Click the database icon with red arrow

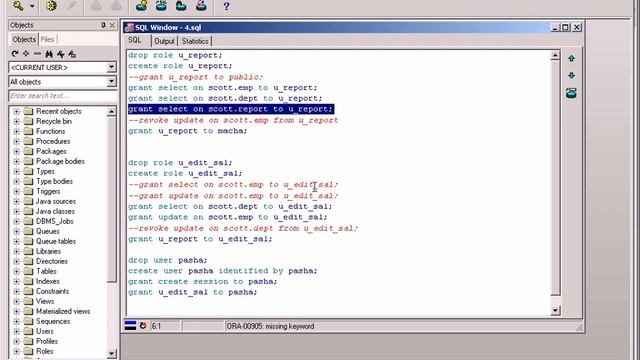click(x=201, y=6)
